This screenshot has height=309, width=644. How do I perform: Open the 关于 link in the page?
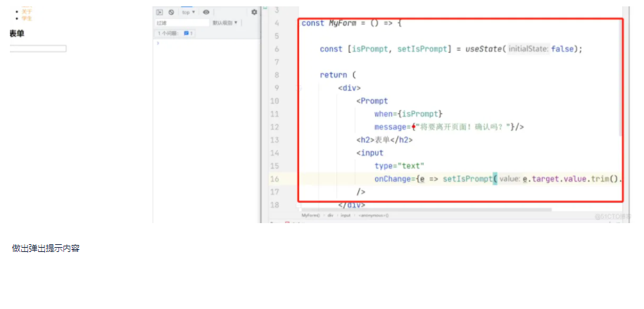pos(27,11)
